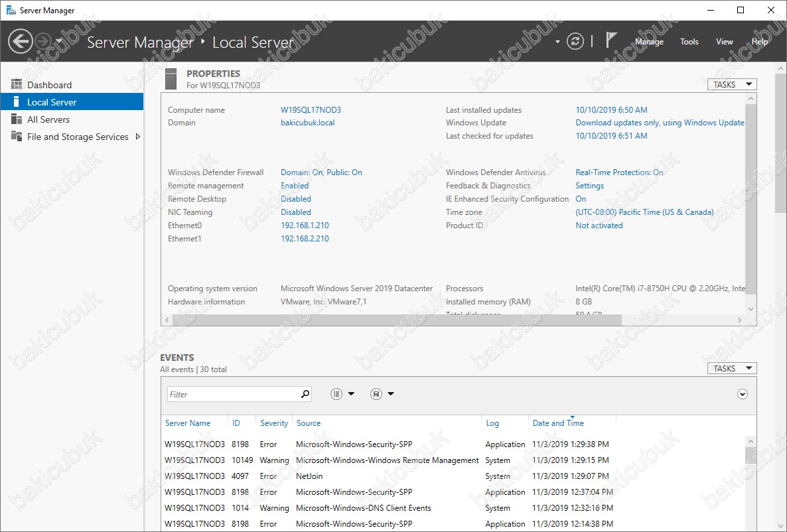Open the navigation history dropdown arrow

point(58,41)
